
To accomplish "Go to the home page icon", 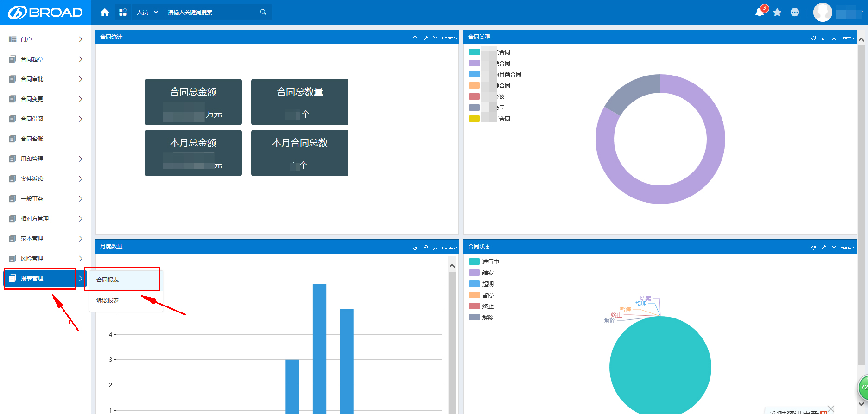I will click(x=105, y=13).
